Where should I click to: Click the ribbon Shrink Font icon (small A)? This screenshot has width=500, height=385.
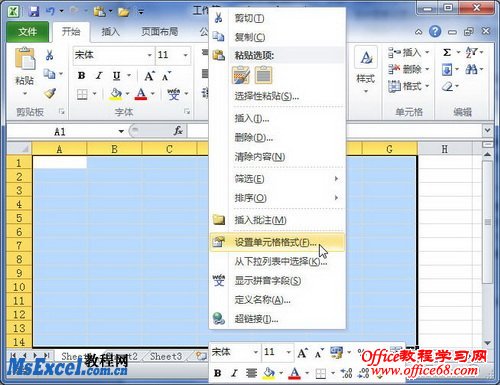166,76
